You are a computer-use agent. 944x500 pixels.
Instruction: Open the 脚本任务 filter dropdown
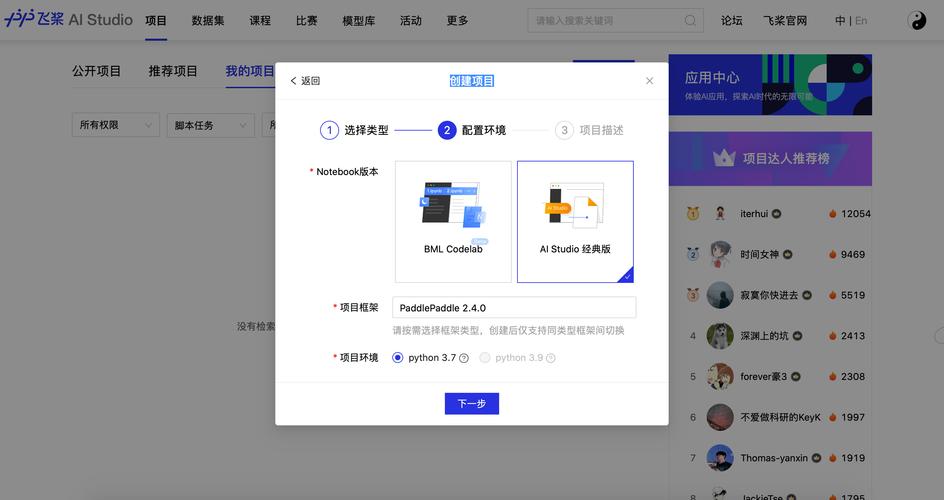211,125
